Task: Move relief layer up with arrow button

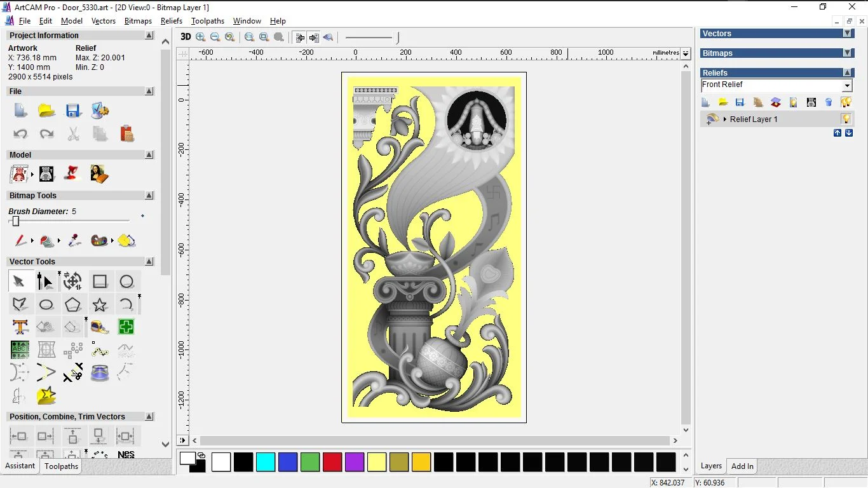Action: (837, 133)
